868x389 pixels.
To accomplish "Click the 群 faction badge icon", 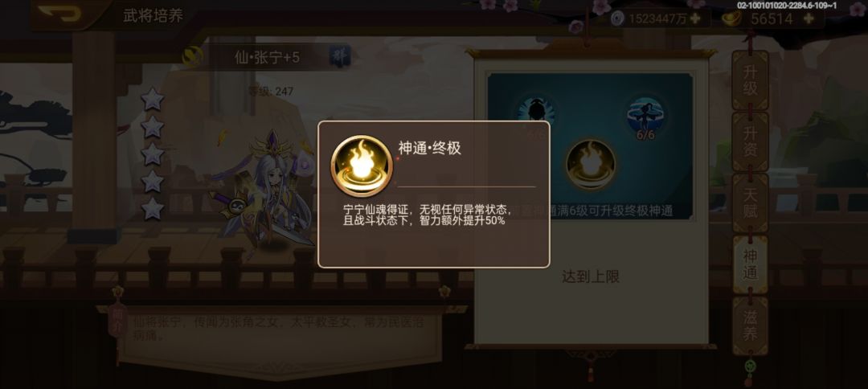I will [338, 56].
